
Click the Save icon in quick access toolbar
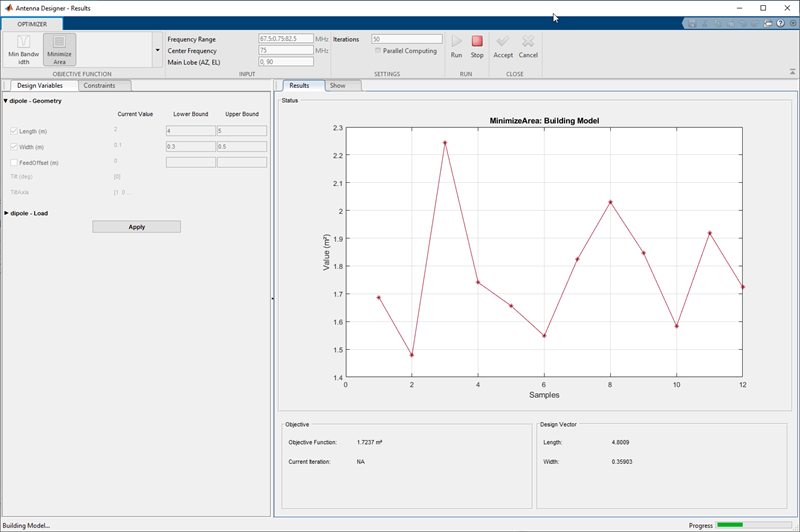pos(692,23)
